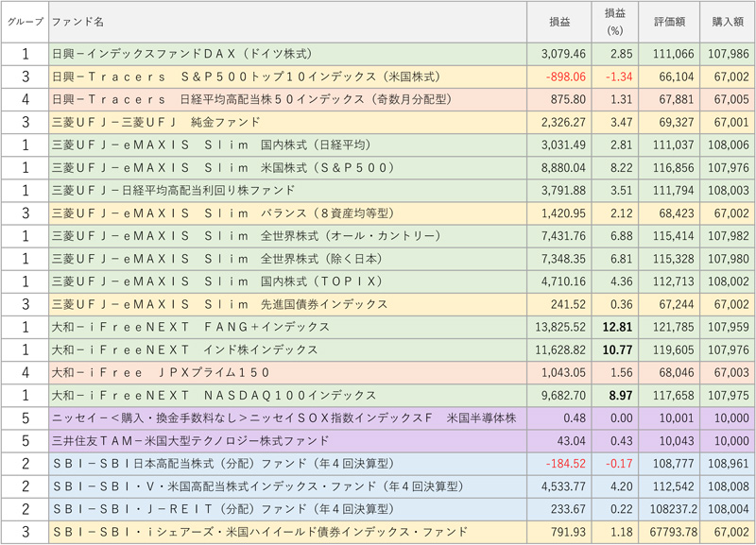Select the red -898.06 loss cell
This screenshot has width=756, height=545.
559,77
